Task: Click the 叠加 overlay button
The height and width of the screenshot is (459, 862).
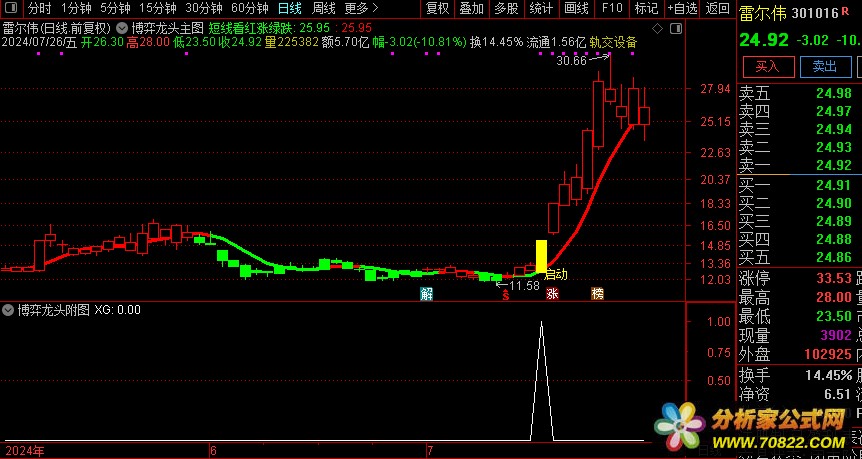Action: click(472, 8)
